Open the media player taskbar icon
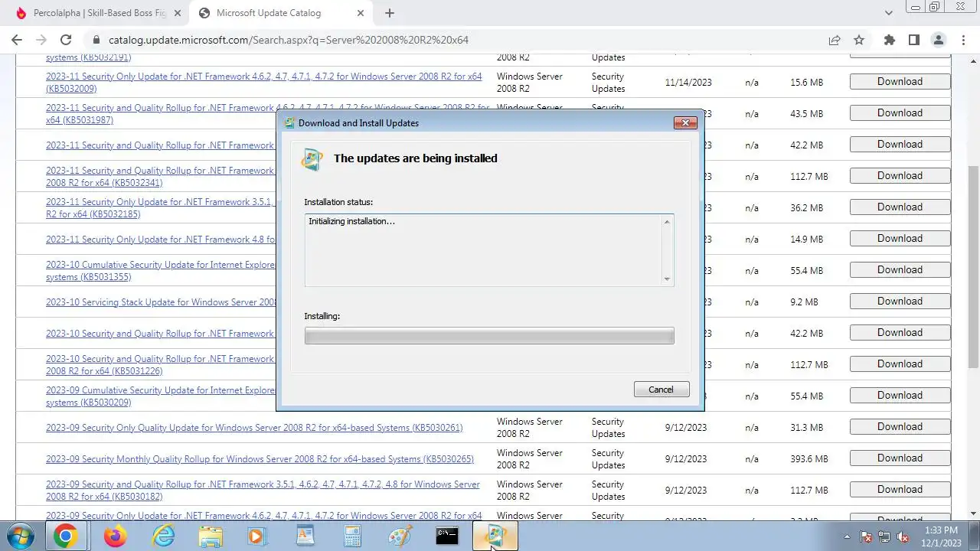This screenshot has height=551, width=980. pos(257,536)
